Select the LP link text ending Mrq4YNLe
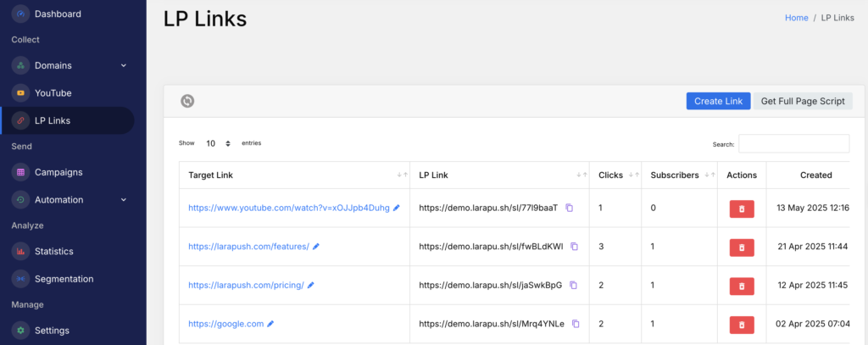Image resolution: width=868 pixels, height=345 pixels. [492, 324]
